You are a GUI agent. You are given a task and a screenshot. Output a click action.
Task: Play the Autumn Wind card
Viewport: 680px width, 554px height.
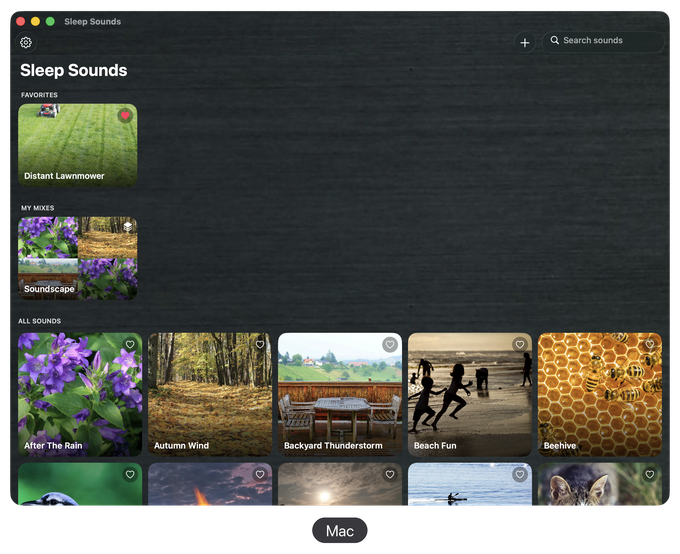[210, 394]
